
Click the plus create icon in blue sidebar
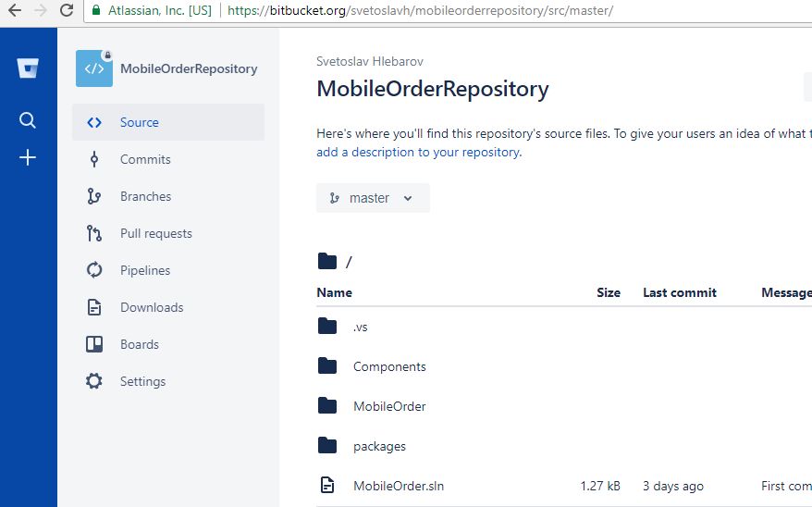pyautogui.click(x=28, y=157)
